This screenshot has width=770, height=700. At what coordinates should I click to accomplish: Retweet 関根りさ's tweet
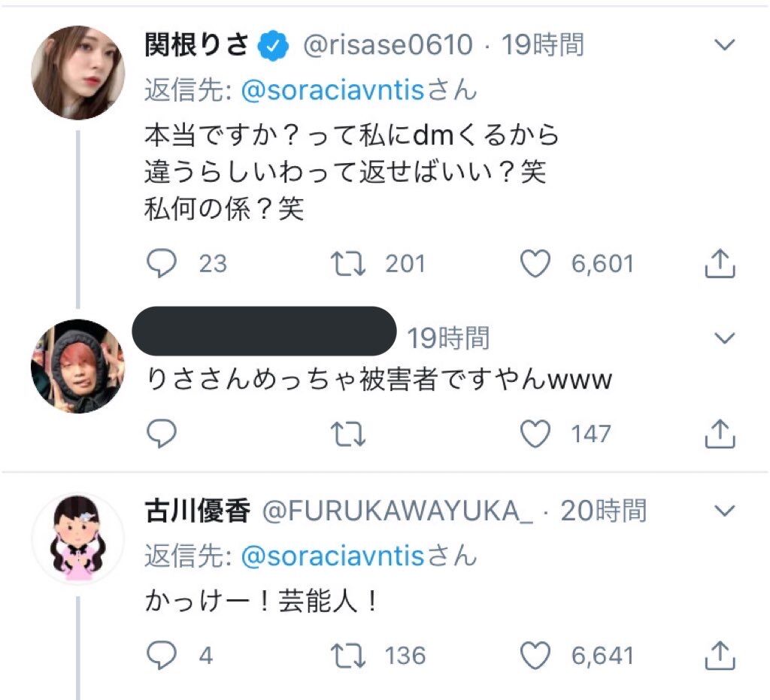coord(347,263)
